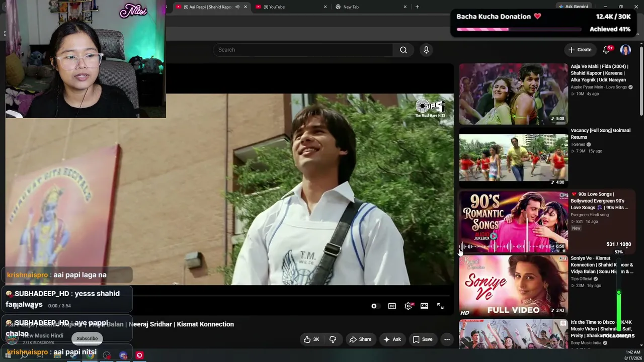Open more actions three-dot menu below video
Screen dimensions: 644x362
click(x=447, y=339)
